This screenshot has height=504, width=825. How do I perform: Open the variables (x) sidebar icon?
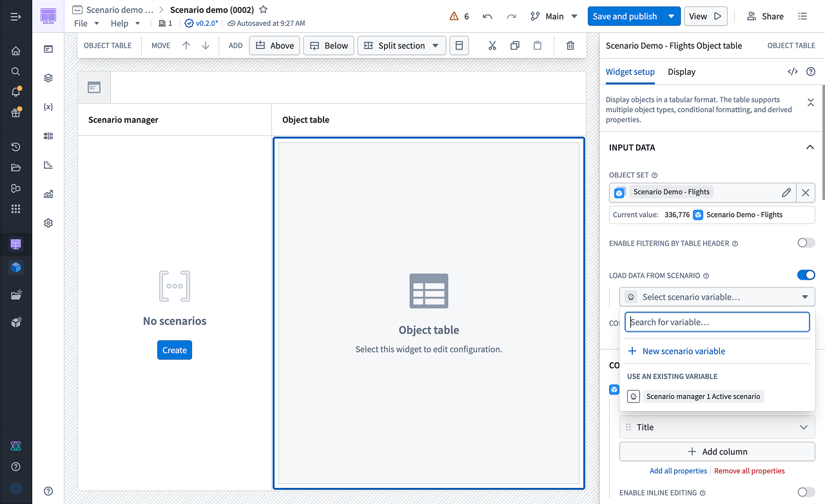(48, 107)
